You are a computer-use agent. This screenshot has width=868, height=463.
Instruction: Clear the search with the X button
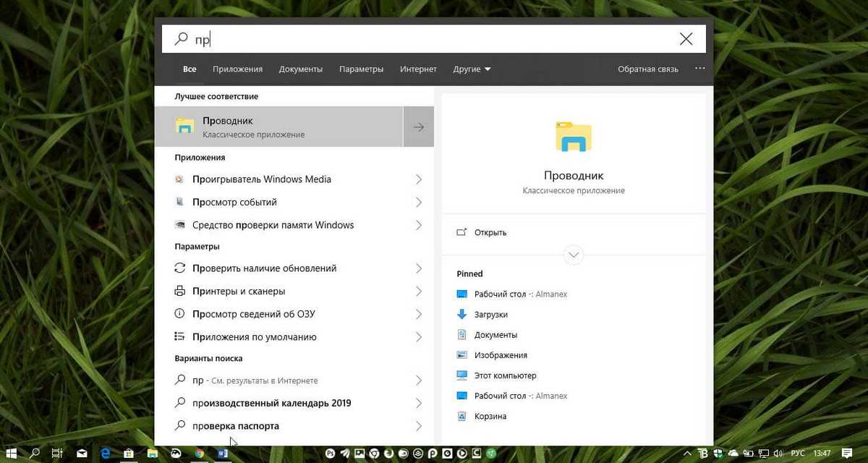686,39
